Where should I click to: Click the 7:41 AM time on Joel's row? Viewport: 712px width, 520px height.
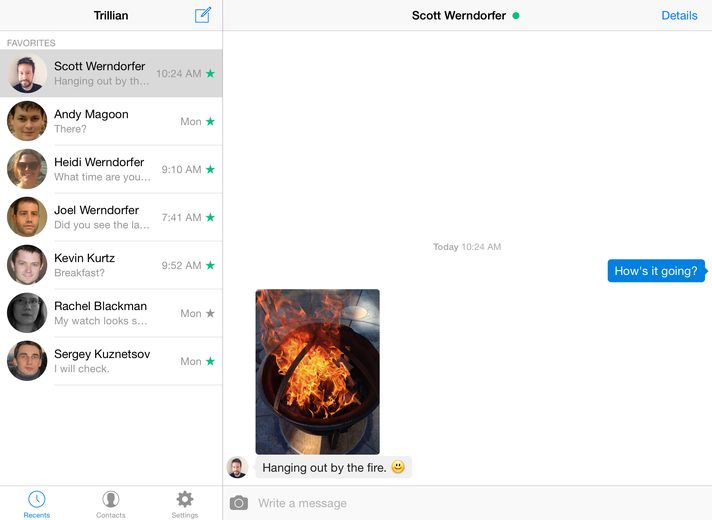181,218
